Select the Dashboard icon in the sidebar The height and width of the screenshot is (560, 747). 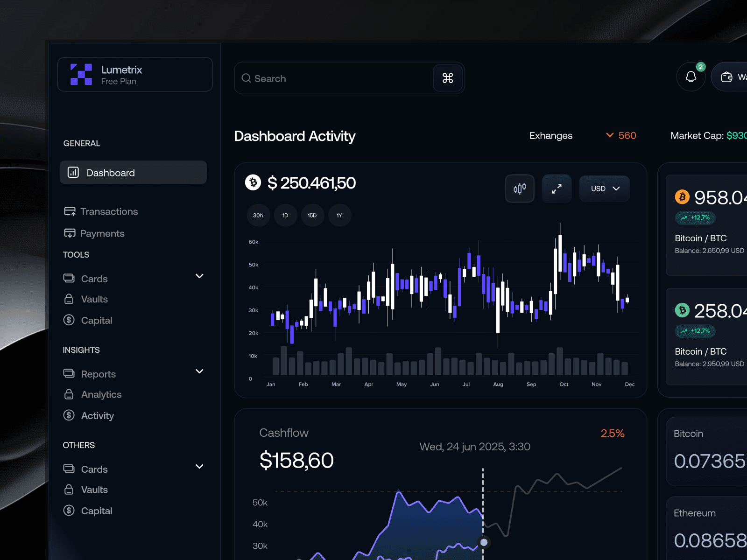(x=73, y=172)
